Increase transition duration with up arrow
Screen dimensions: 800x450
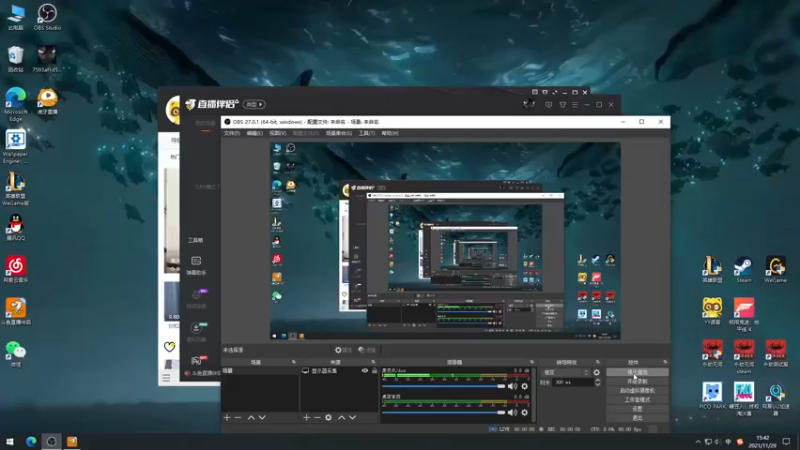597,380
